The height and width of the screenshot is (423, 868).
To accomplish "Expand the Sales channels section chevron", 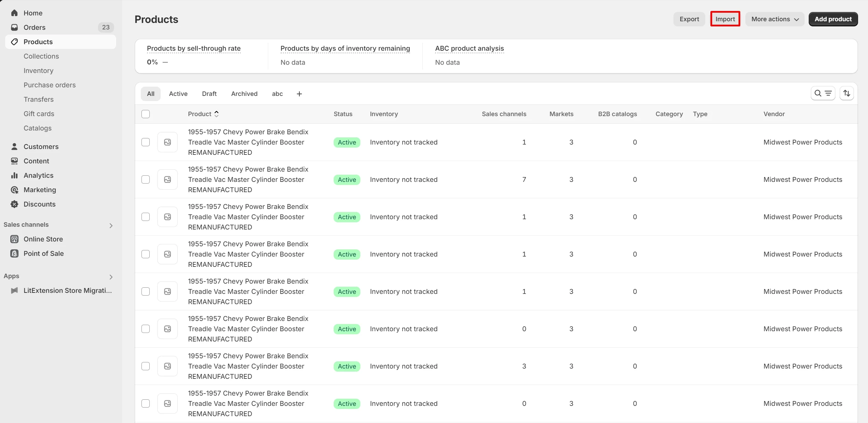I will pos(111,225).
